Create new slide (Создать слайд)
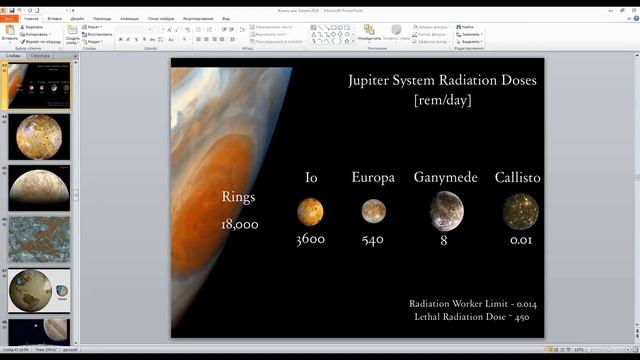The height and width of the screenshot is (360, 640). tap(72, 35)
